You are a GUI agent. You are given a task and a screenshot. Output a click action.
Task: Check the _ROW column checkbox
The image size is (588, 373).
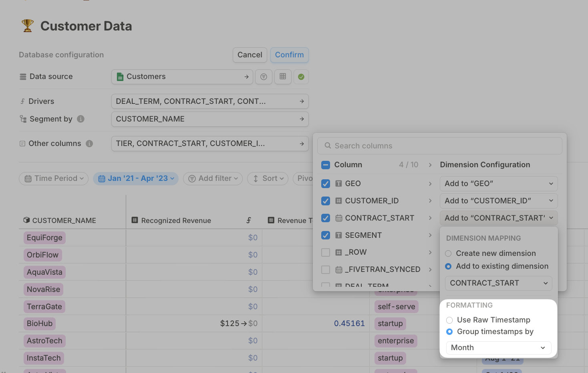[x=326, y=252]
